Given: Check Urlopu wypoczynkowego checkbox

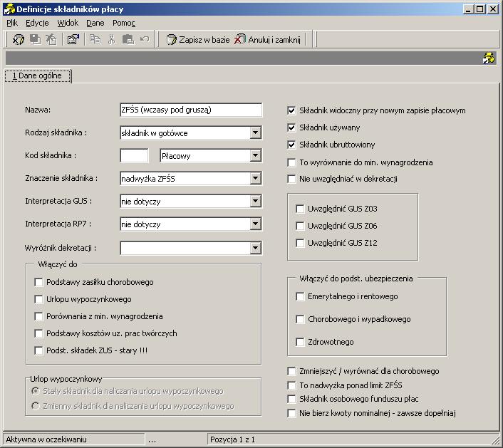Looking at the screenshot, I should click(38, 299).
